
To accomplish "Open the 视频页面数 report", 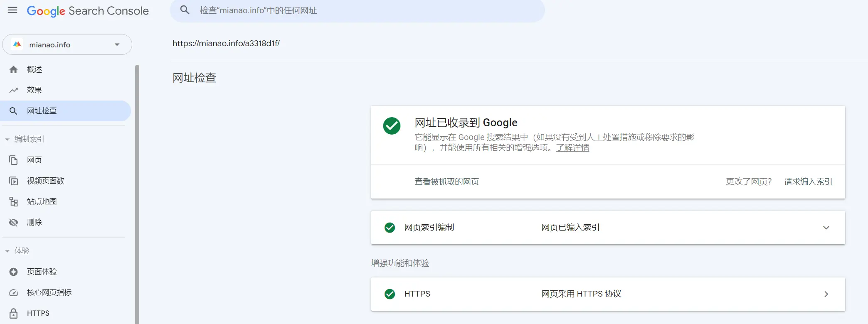I will 46,181.
